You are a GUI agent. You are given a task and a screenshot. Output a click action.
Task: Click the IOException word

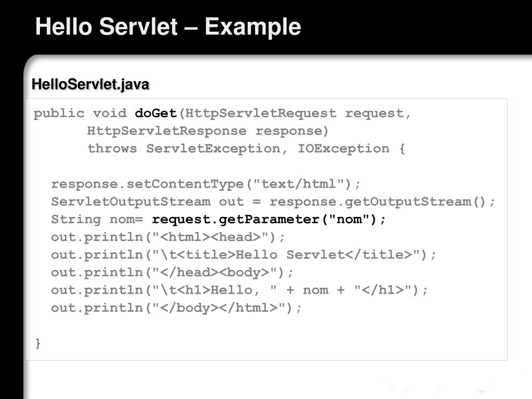(x=343, y=149)
